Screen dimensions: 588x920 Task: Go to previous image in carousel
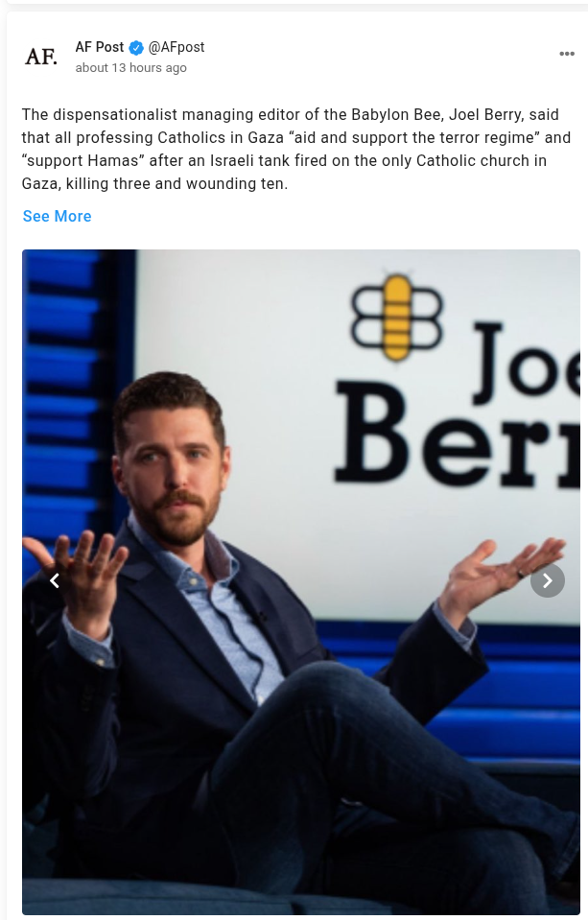55,580
